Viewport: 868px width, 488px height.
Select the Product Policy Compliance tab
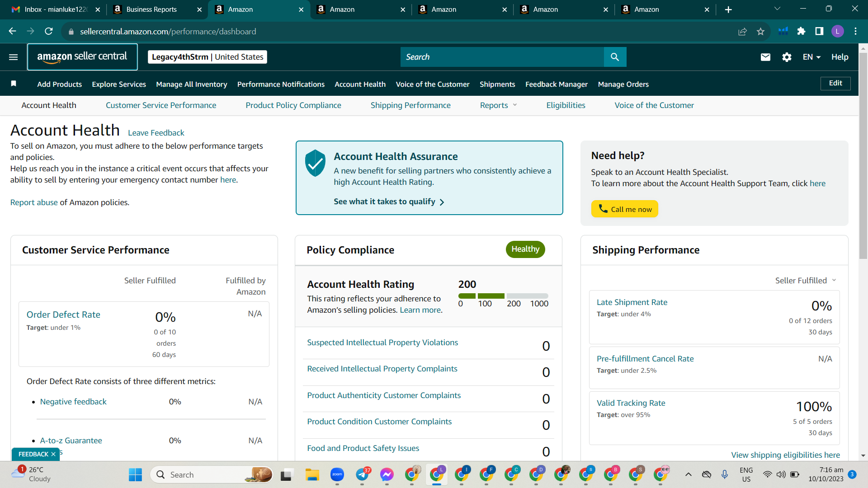(x=293, y=105)
